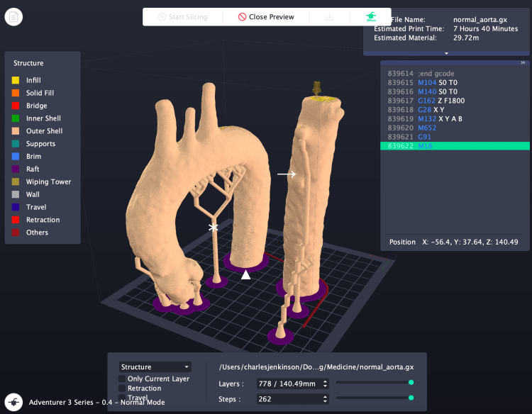Click the green send-to-printer icon in toolbar
Image resolution: width=532 pixels, height=414 pixels.
[x=371, y=16]
